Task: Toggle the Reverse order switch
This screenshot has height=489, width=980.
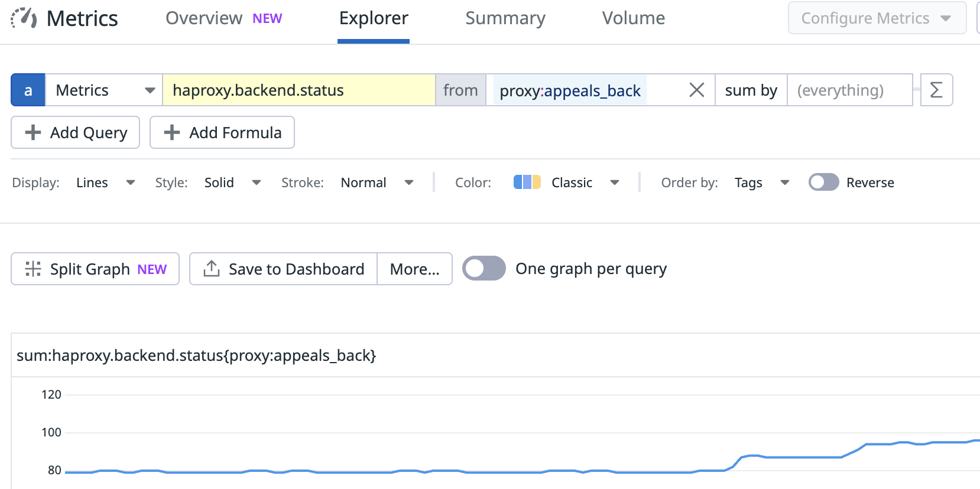Action: coord(823,182)
